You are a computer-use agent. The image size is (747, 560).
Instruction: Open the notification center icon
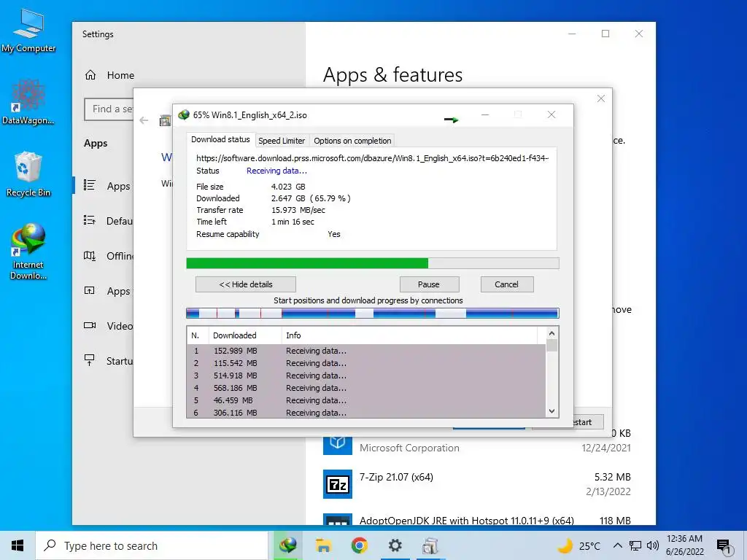pyautogui.click(x=724, y=547)
